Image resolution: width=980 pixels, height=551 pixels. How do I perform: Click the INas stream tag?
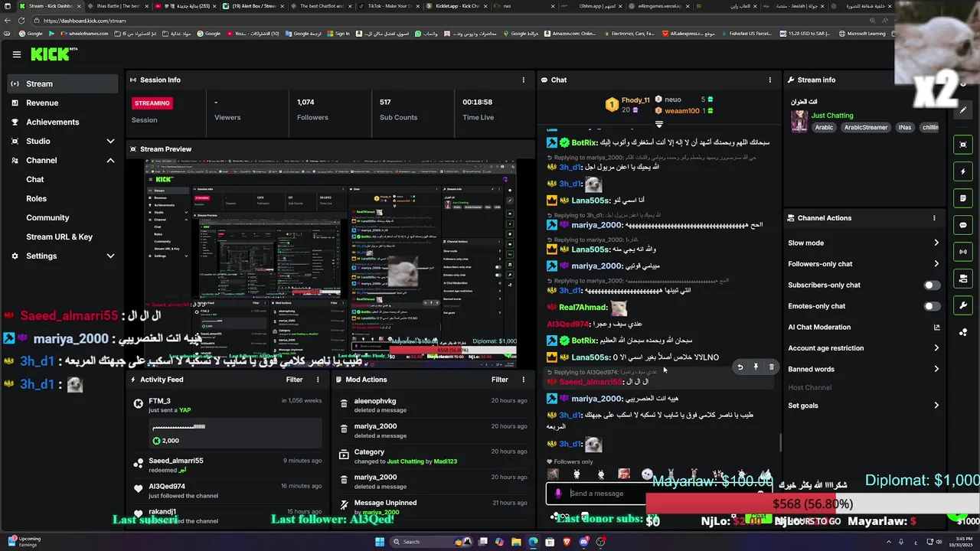[905, 128]
